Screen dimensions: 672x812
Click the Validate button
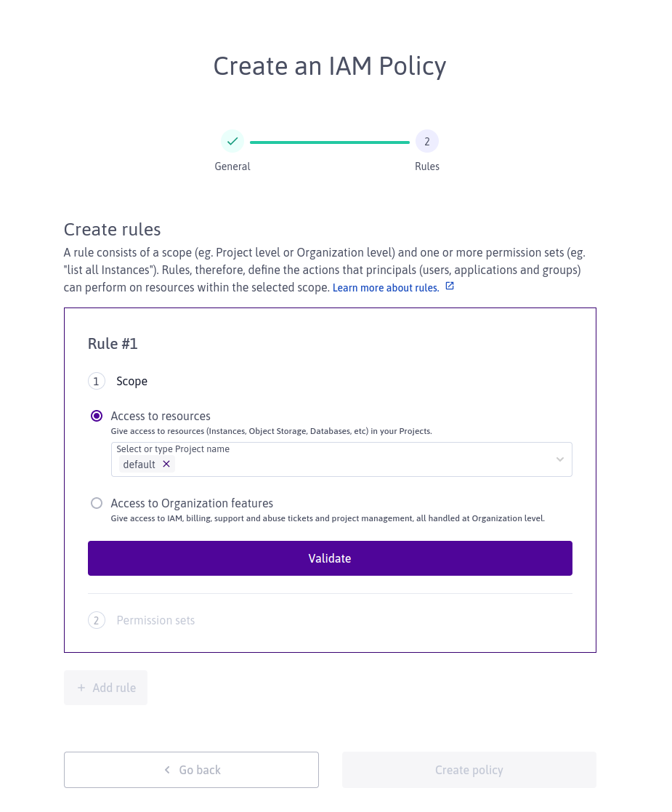point(330,558)
